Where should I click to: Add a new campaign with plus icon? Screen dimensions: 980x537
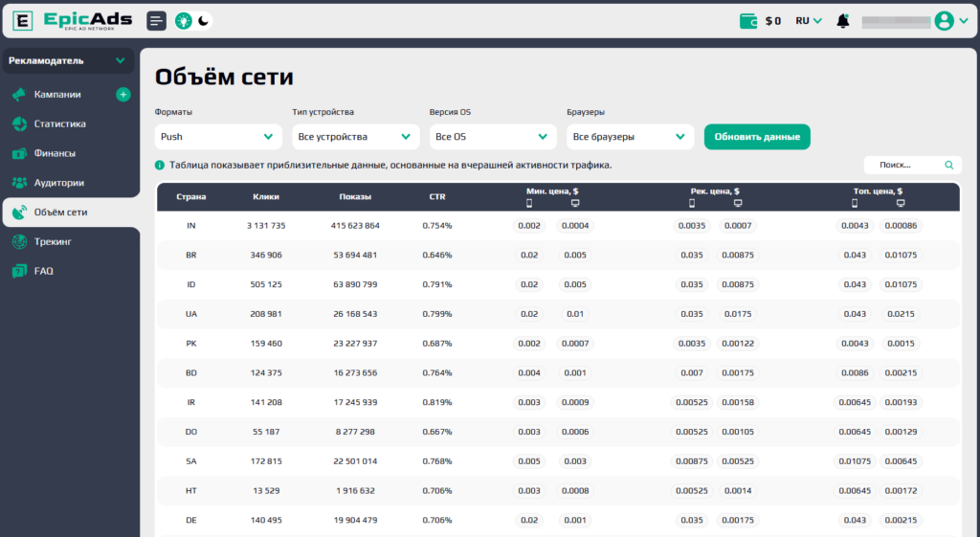pos(123,95)
